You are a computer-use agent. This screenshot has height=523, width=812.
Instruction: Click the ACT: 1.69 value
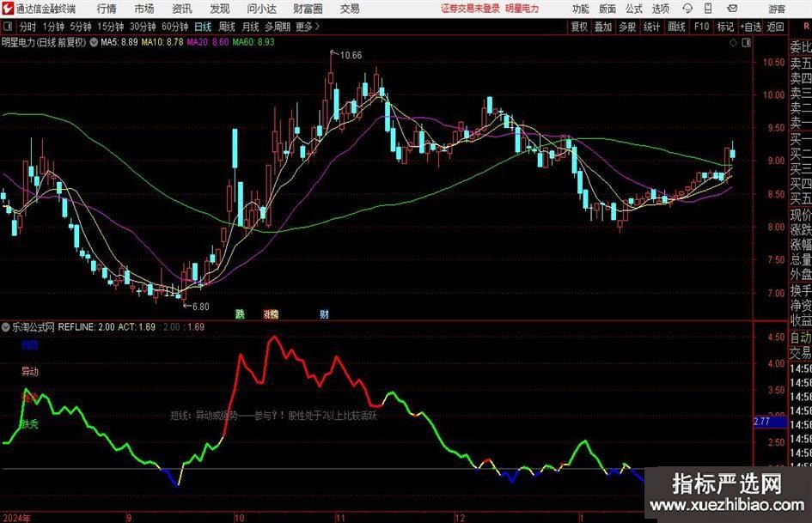coord(137,326)
